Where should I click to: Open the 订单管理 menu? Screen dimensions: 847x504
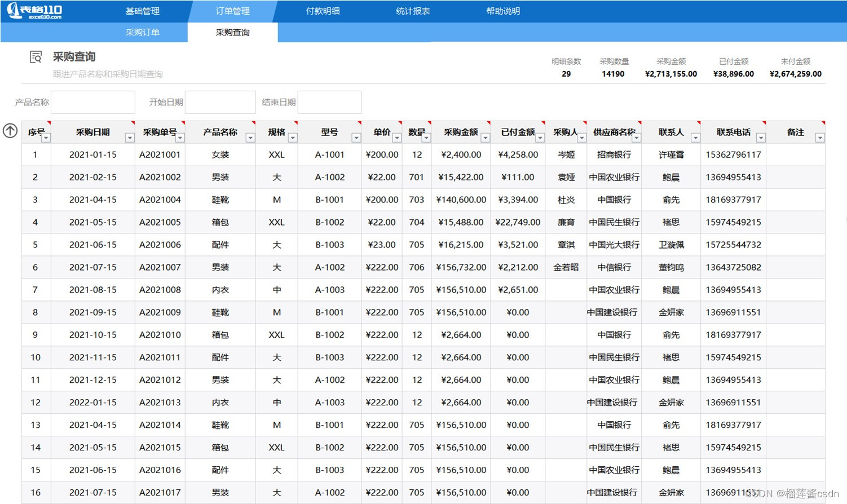point(232,11)
